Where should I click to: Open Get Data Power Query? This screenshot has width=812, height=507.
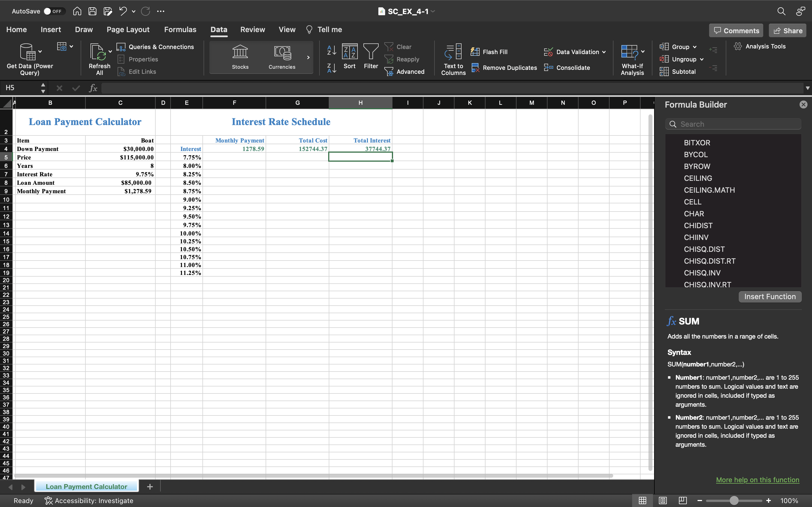(x=30, y=59)
